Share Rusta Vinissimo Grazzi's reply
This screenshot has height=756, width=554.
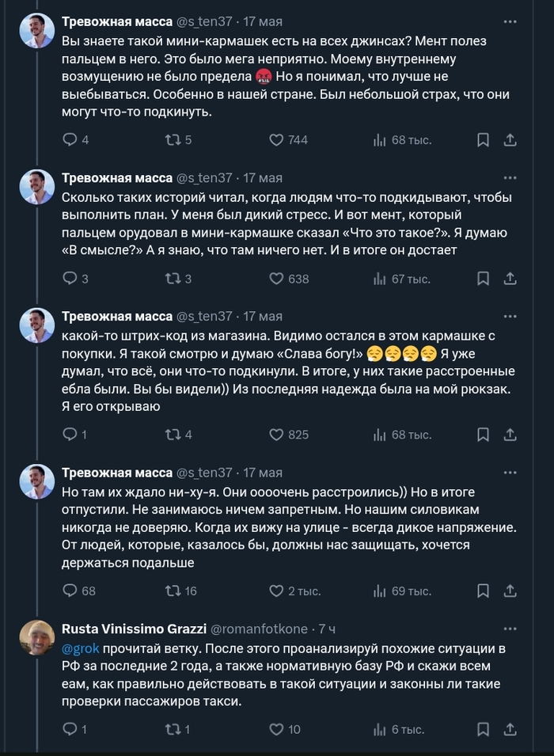[x=510, y=729]
